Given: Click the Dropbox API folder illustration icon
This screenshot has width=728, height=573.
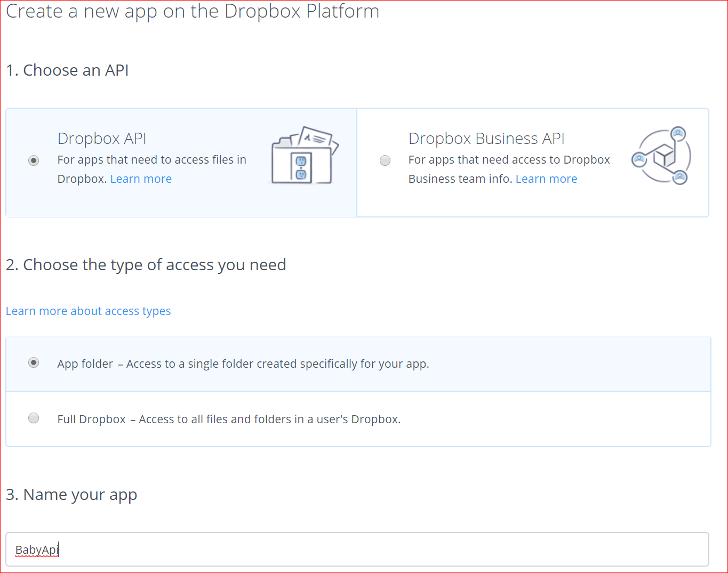Looking at the screenshot, I should click(x=305, y=156).
